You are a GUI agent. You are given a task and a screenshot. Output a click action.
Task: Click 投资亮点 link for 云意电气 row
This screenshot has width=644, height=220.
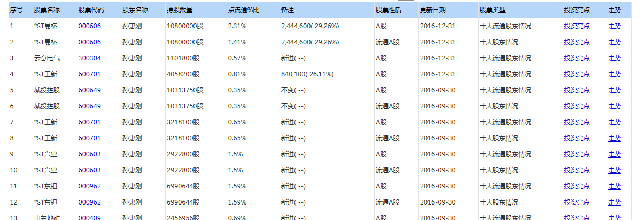(577, 58)
